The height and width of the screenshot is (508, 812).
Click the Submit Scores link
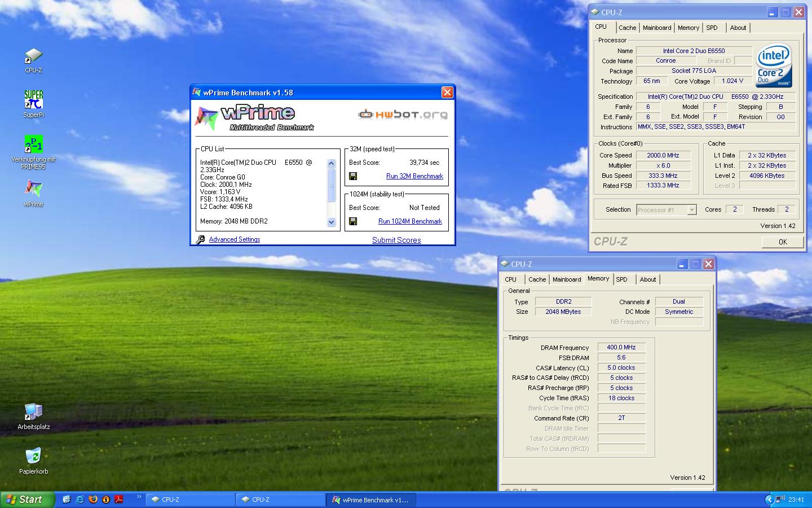coord(396,240)
